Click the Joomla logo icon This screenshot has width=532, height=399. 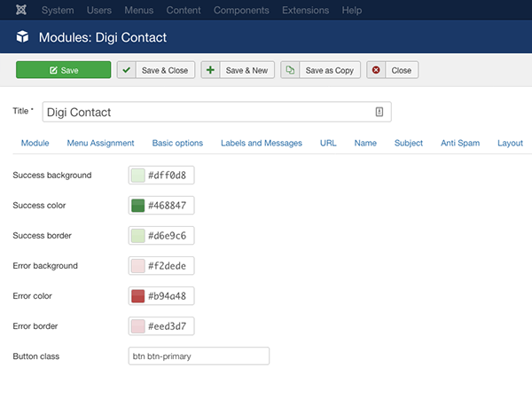(x=21, y=10)
